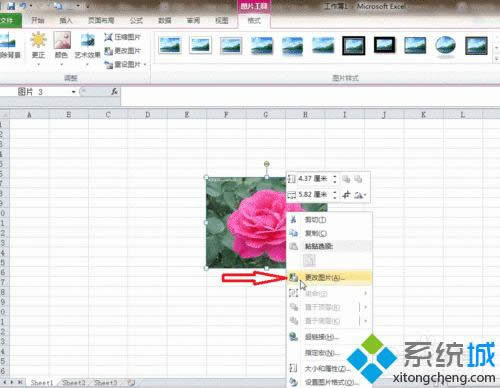Click the crop icon on the mini toolbar

coord(346,194)
